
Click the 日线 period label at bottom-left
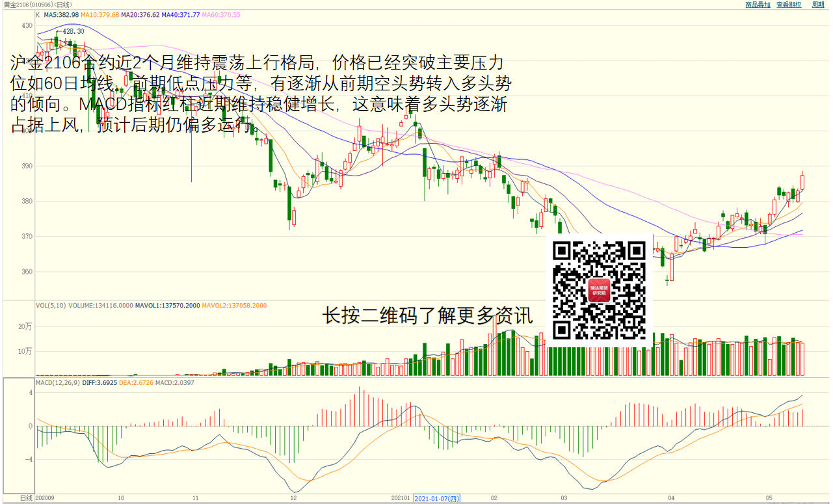click(26, 498)
